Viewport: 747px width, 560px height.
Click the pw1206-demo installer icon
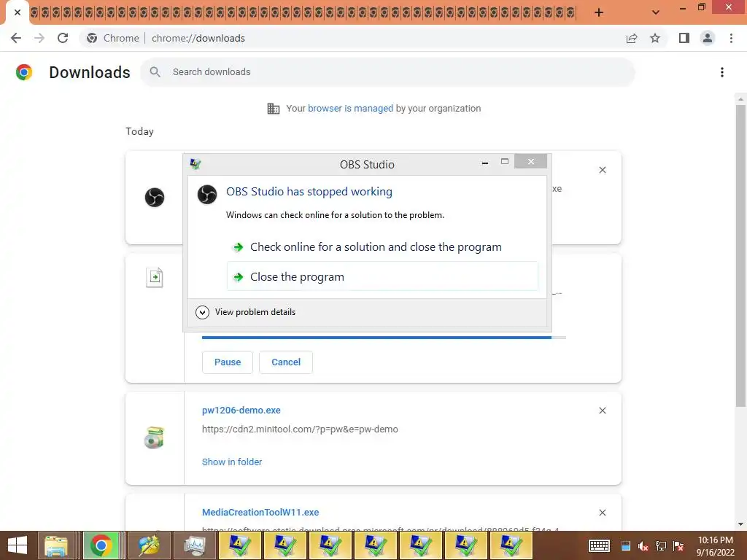pos(155,437)
